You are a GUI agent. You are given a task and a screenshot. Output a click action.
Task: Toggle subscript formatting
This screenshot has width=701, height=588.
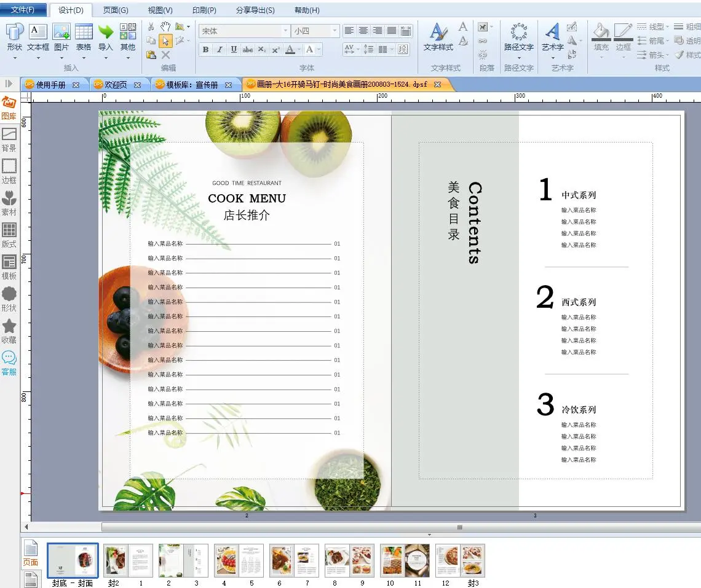262,49
